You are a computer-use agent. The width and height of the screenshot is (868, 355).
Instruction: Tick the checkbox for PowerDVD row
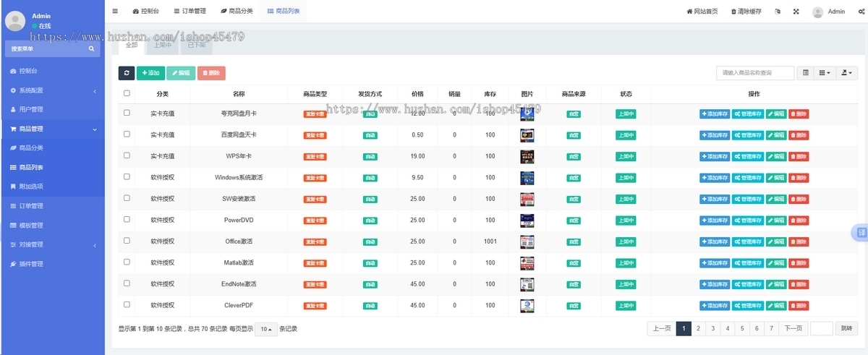click(x=127, y=219)
